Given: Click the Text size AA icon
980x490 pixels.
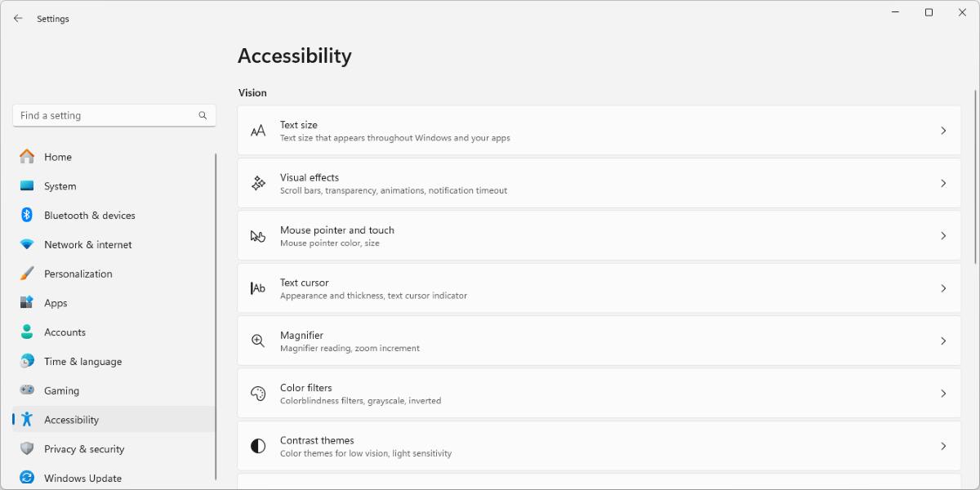Looking at the screenshot, I should [x=259, y=130].
